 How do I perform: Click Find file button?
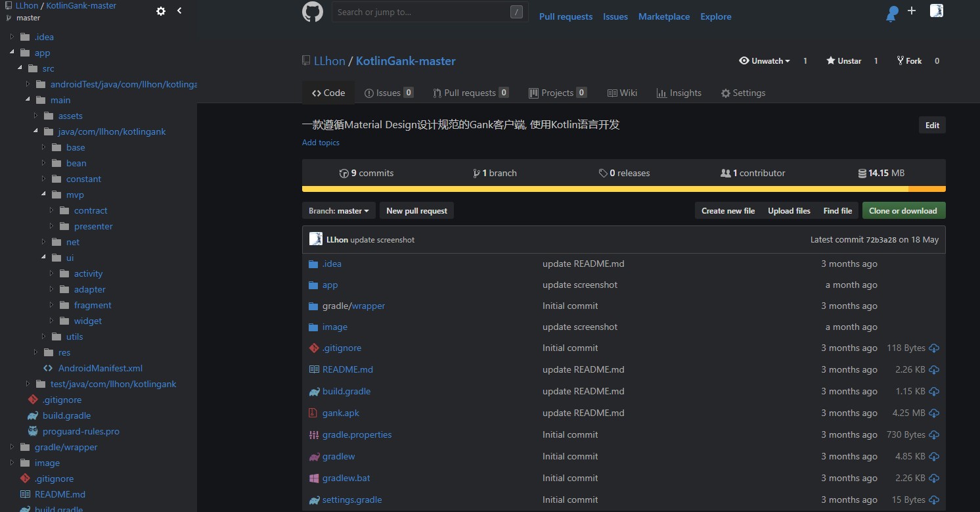[x=837, y=211]
